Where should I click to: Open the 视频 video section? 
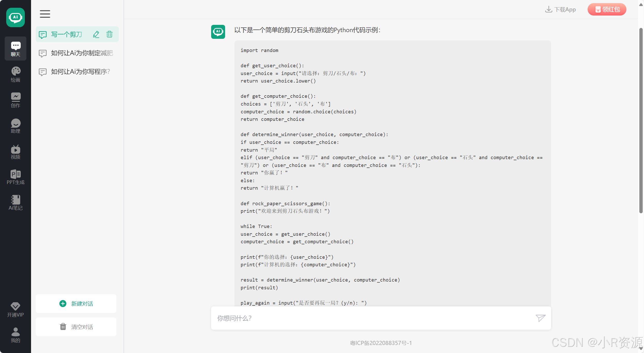point(16,151)
